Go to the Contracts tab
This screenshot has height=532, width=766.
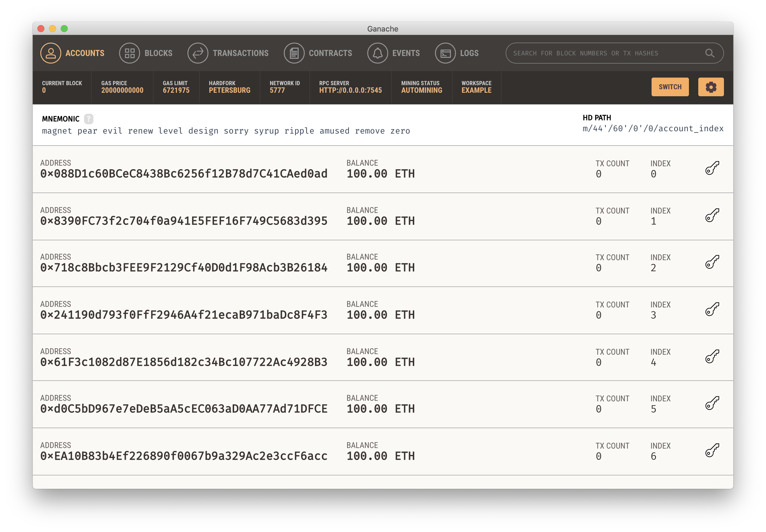coord(318,53)
